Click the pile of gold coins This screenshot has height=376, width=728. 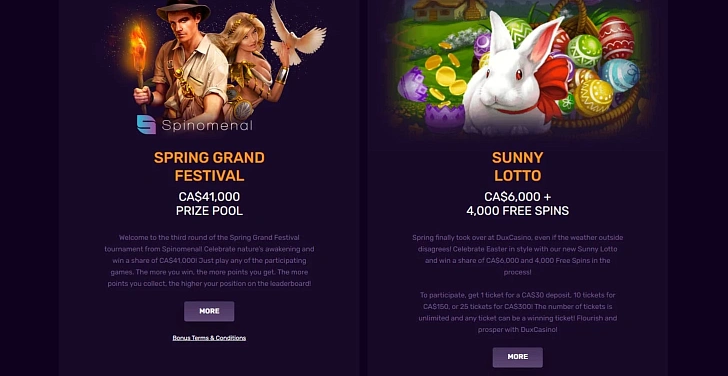click(x=444, y=74)
